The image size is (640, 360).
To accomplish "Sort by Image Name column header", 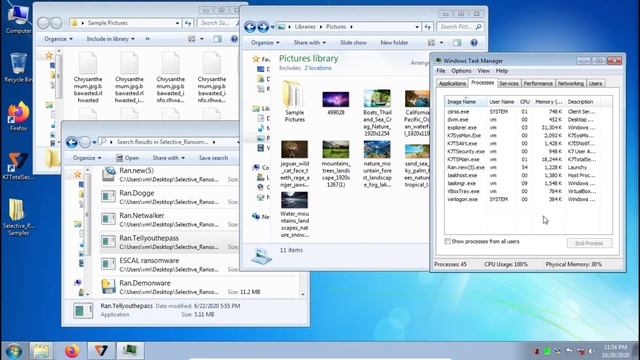I will point(465,102).
